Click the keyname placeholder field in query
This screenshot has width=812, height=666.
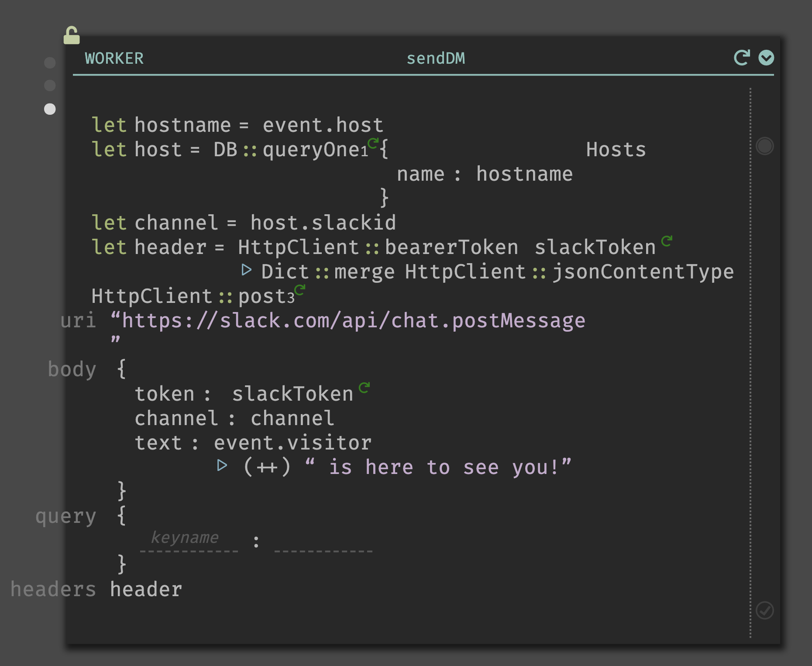tap(189, 540)
